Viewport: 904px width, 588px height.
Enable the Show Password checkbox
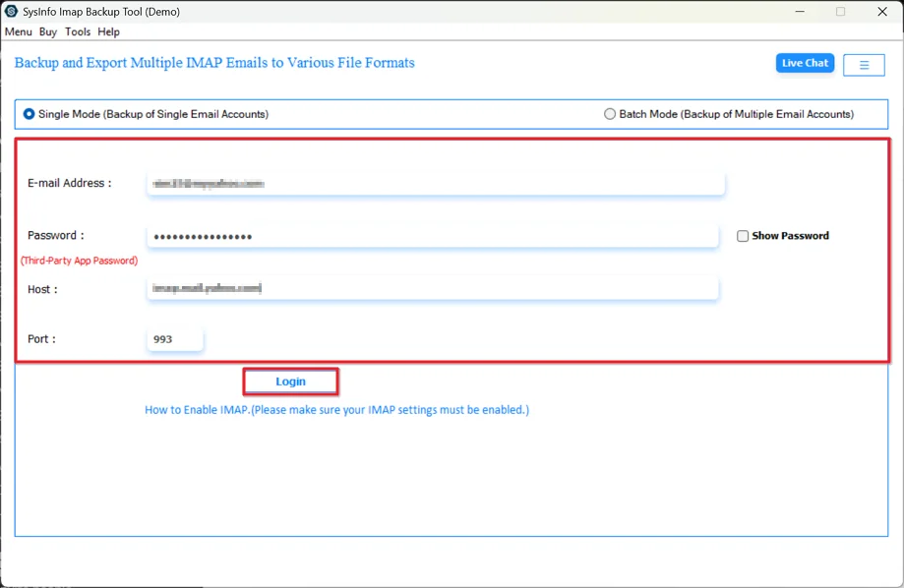point(743,236)
